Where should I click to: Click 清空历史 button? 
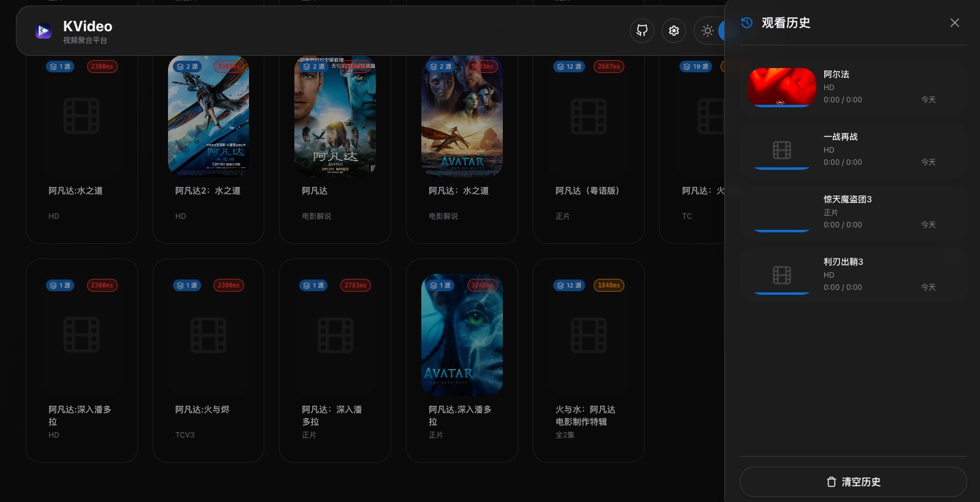click(853, 482)
